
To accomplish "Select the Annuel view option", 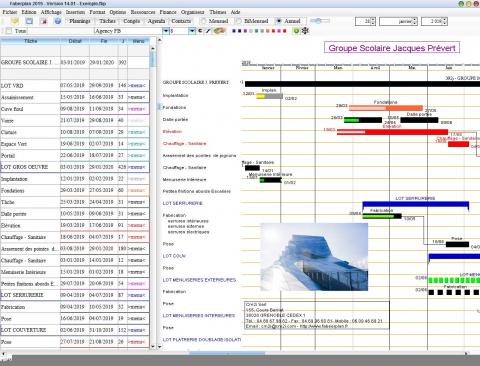I will coord(279,21).
